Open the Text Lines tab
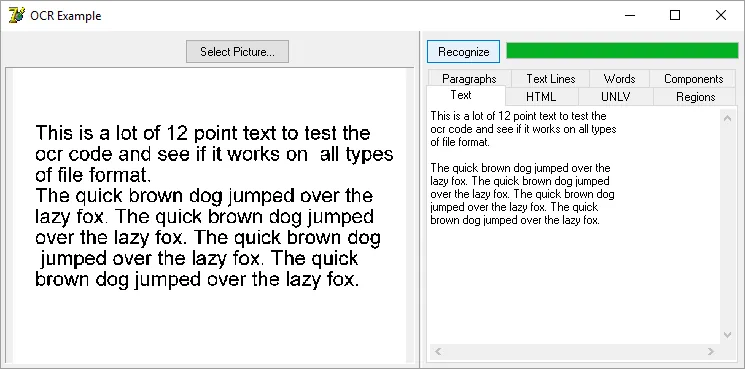 click(550, 78)
